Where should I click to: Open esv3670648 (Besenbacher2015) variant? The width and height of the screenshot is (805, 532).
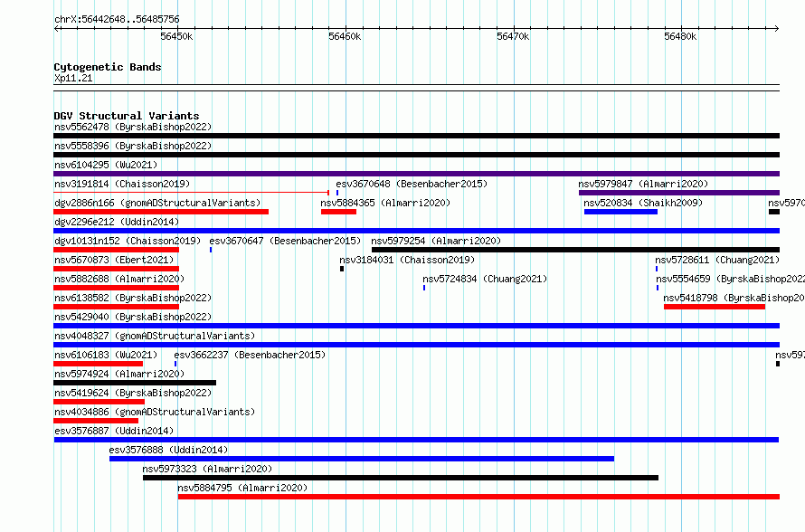[412, 184]
